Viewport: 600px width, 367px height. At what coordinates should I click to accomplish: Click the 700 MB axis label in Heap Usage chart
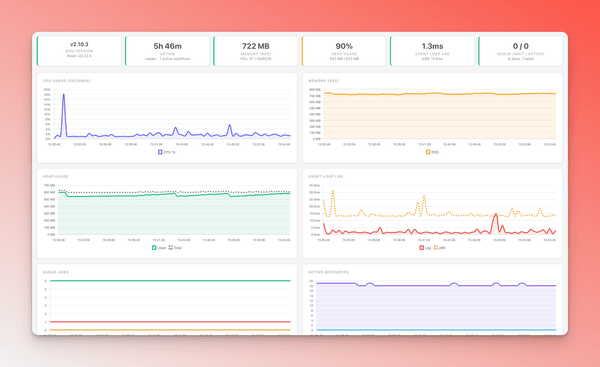49,185
